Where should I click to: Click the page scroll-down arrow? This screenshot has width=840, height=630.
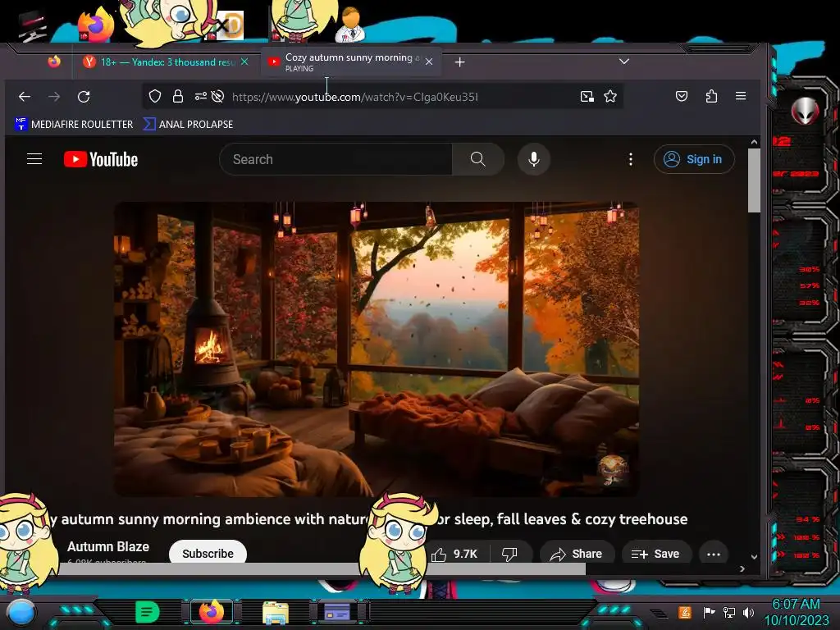755,557
